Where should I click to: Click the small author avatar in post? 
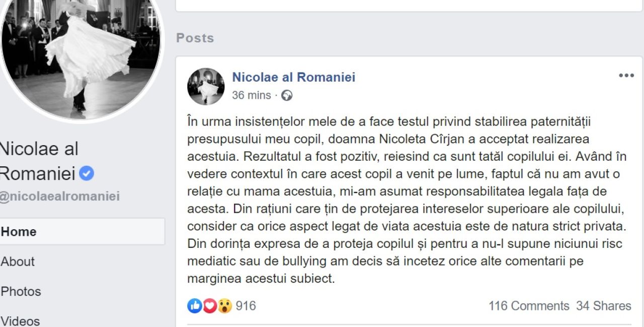[206, 86]
